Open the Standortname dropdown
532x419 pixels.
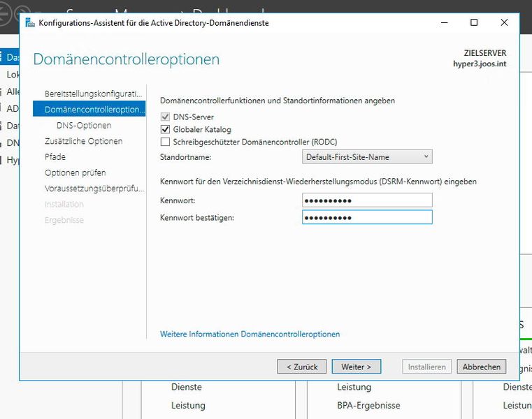click(x=367, y=157)
